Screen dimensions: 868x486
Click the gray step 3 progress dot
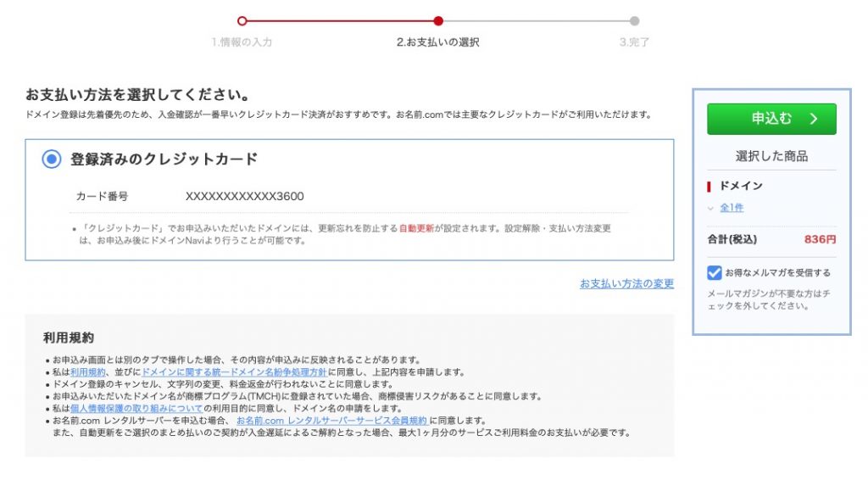click(x=635, y=21)
